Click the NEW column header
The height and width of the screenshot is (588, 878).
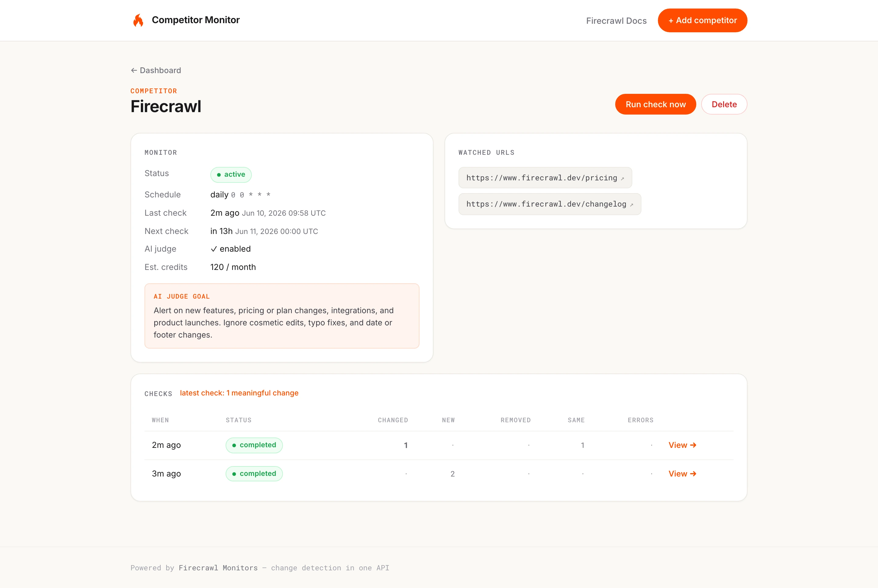[x=448, y=420]
